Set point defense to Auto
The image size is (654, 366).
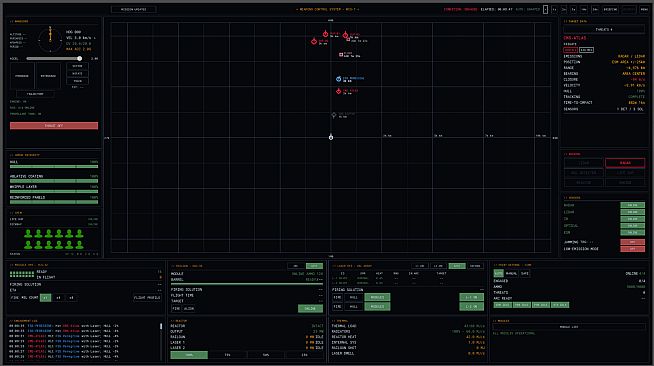pos(498,273)
